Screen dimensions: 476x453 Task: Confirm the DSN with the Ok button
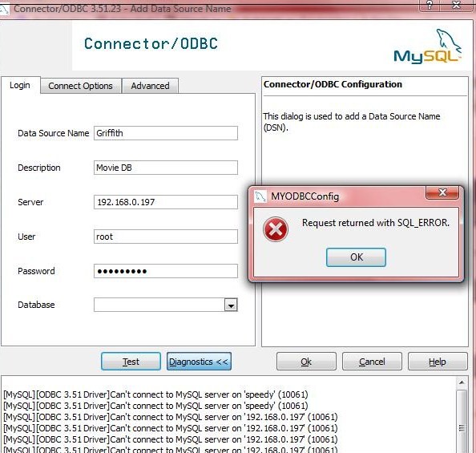[306, 362]
